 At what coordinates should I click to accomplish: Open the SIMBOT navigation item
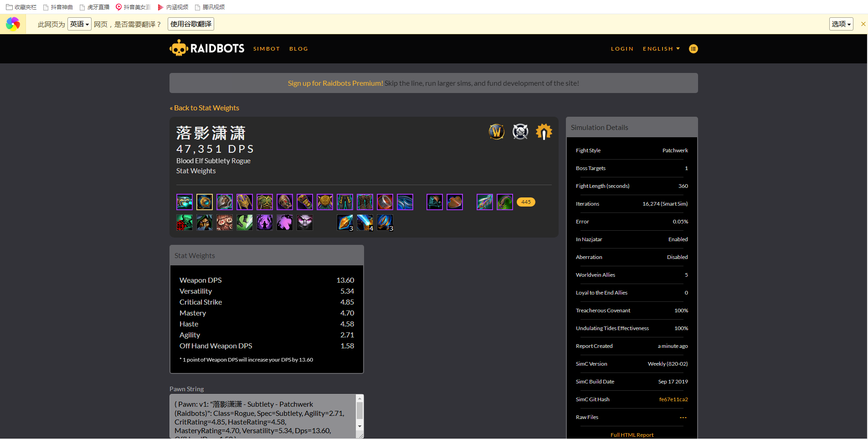click(267, 49)
